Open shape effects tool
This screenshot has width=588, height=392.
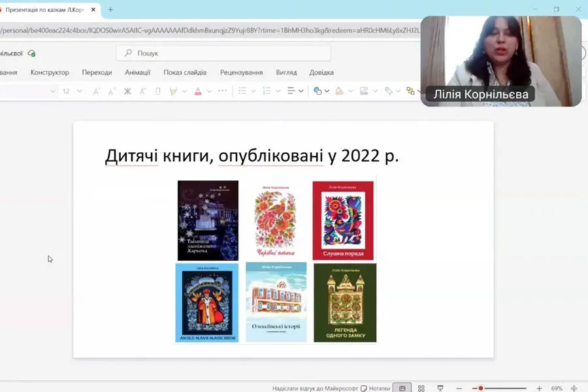coord(389,91)
